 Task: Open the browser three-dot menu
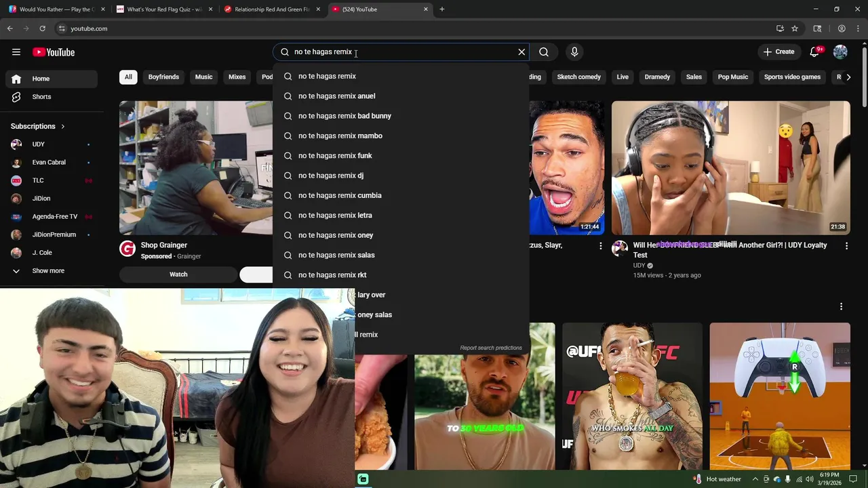[x=858, y=28]
